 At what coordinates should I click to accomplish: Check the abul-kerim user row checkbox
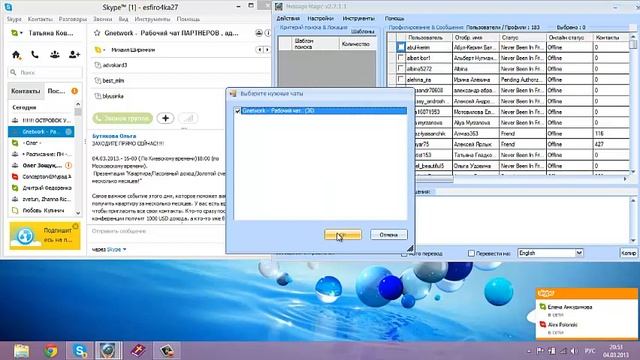coord(401,47)
